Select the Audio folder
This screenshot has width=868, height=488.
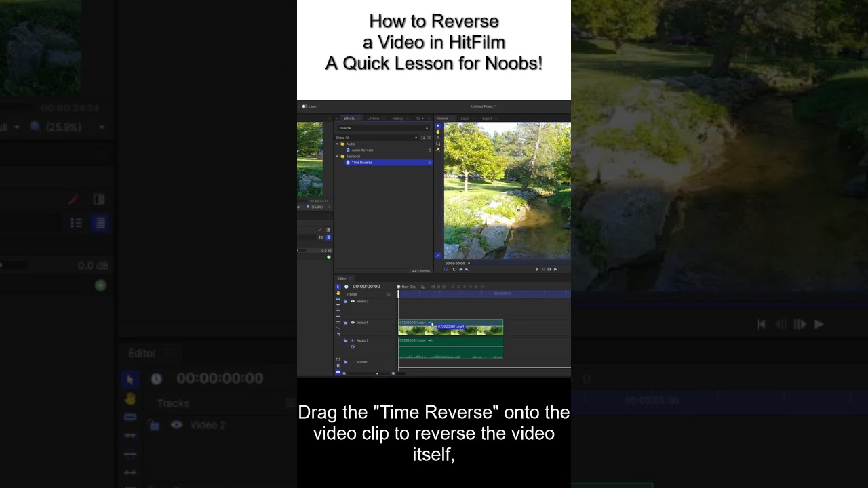click(x=348, y=144)
